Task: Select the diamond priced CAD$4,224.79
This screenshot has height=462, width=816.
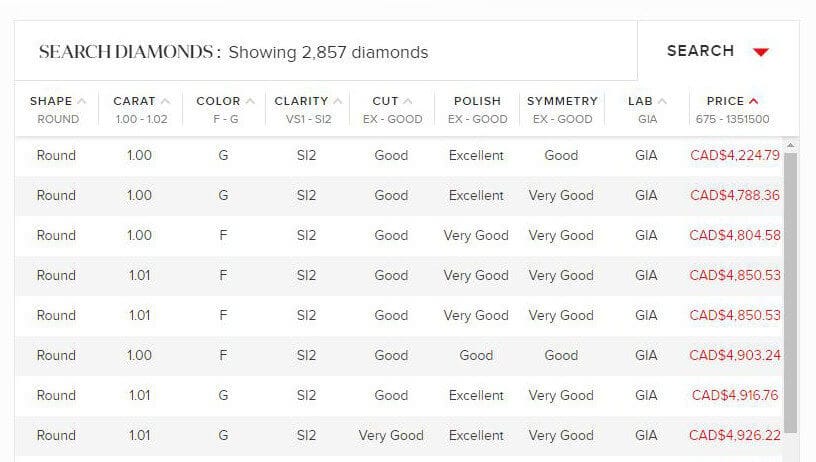Action: click(x=399, y=156)
